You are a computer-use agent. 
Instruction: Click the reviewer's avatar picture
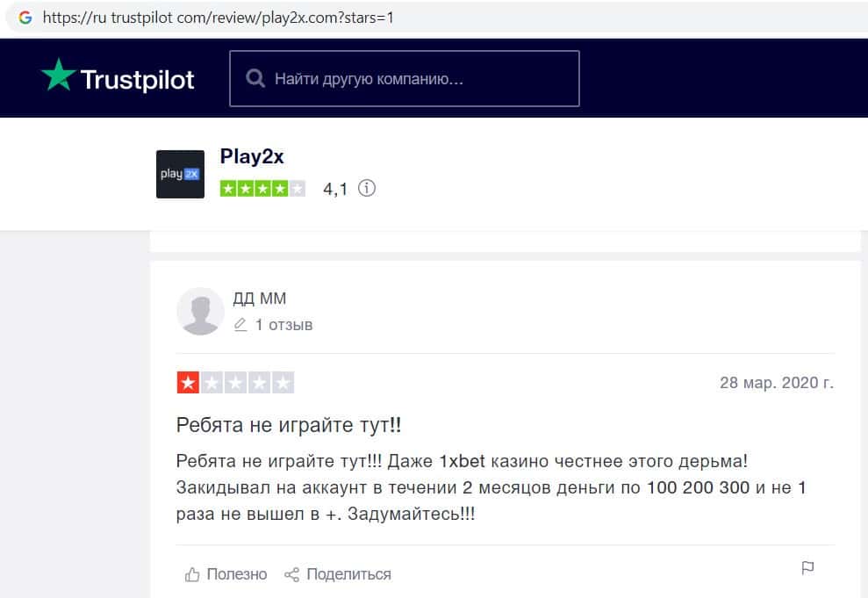(x=200, y=311)
